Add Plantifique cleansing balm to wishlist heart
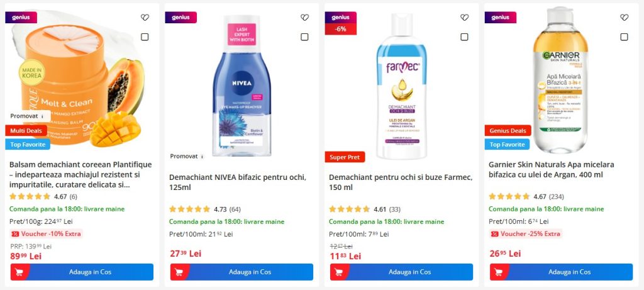The width and height of the screenshot is (644, 290). (x=145, y=18)
